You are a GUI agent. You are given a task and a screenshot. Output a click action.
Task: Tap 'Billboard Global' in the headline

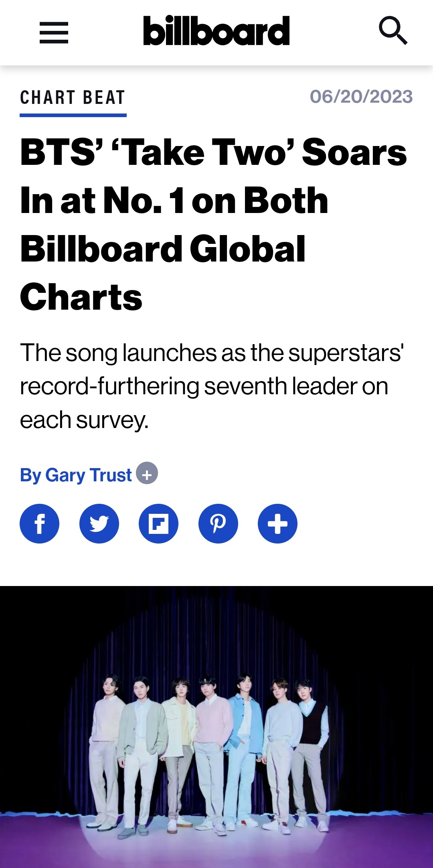tap(163, 249)
